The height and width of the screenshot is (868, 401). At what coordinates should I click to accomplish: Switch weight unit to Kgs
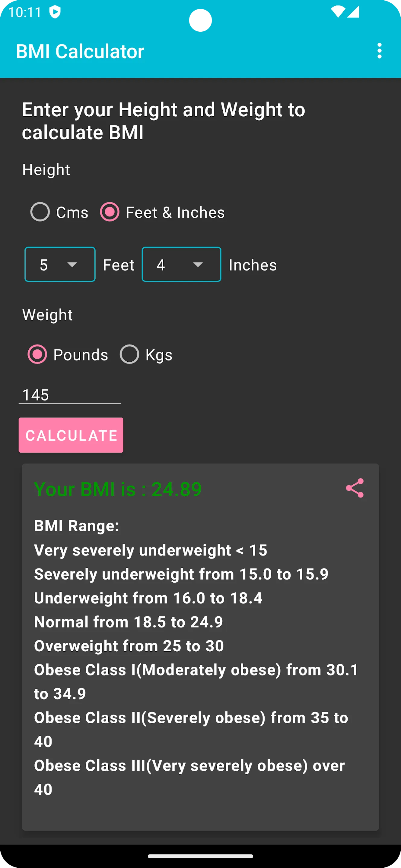(129, 354)
